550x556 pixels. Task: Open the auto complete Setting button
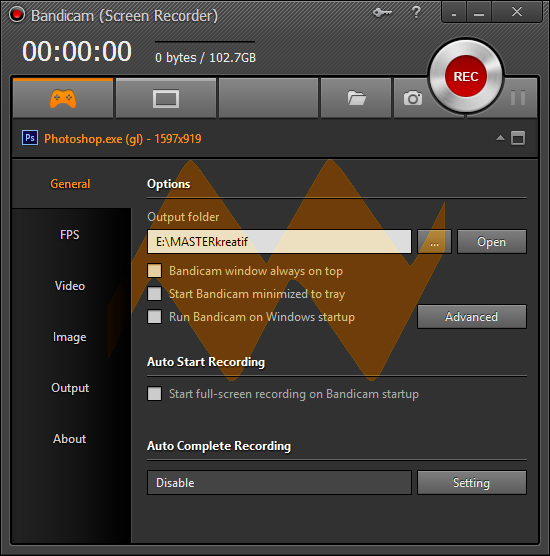(472, 483)
